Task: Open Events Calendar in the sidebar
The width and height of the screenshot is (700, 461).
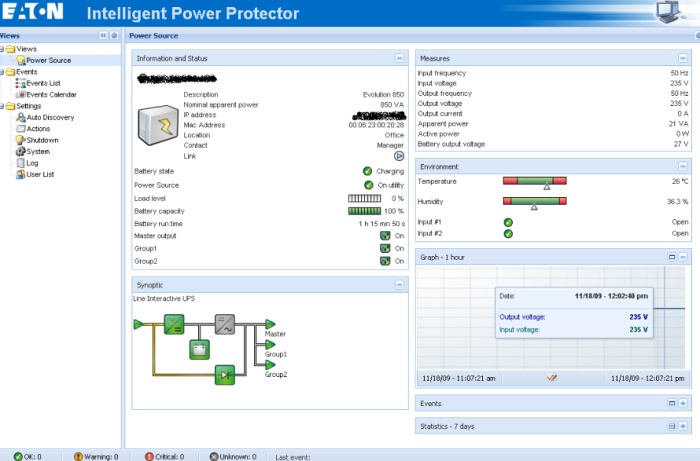Action: (x=51, y=95)
